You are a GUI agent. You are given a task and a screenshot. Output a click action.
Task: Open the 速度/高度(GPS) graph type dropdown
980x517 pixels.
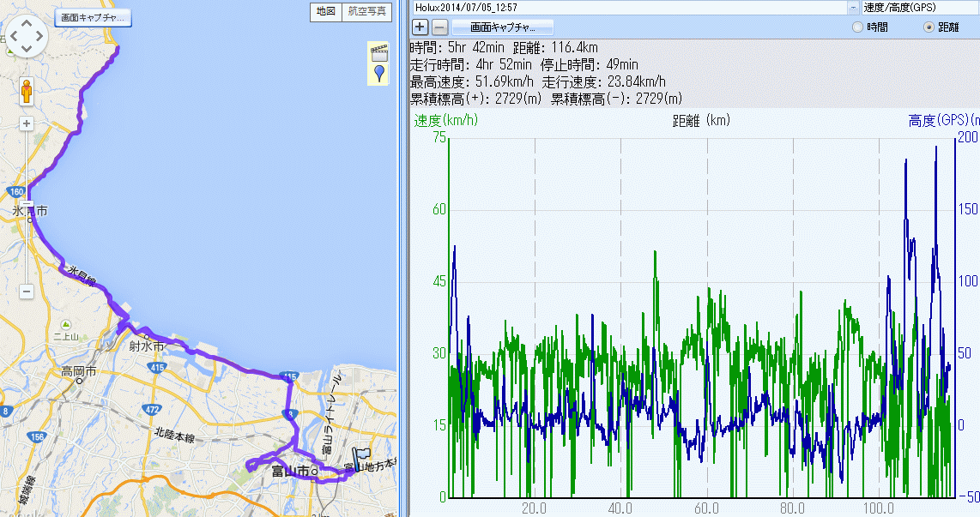(x=920, y=7)
